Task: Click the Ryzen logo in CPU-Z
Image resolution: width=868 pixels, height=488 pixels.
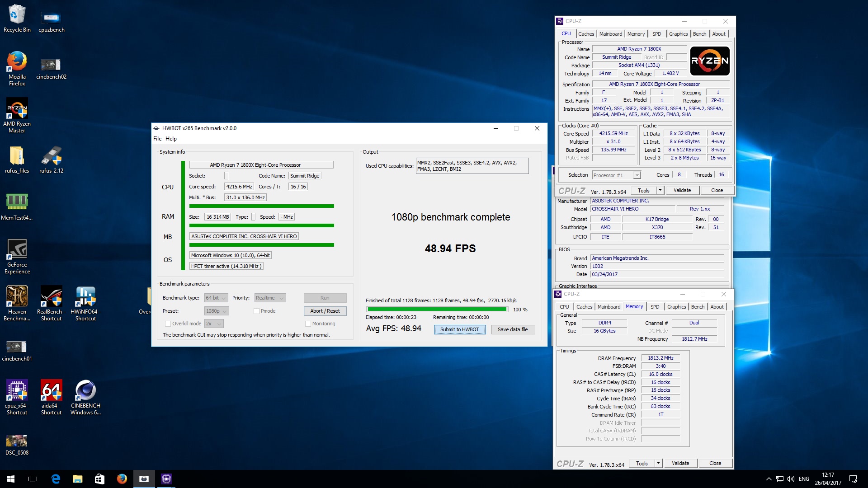Action: 710,61
